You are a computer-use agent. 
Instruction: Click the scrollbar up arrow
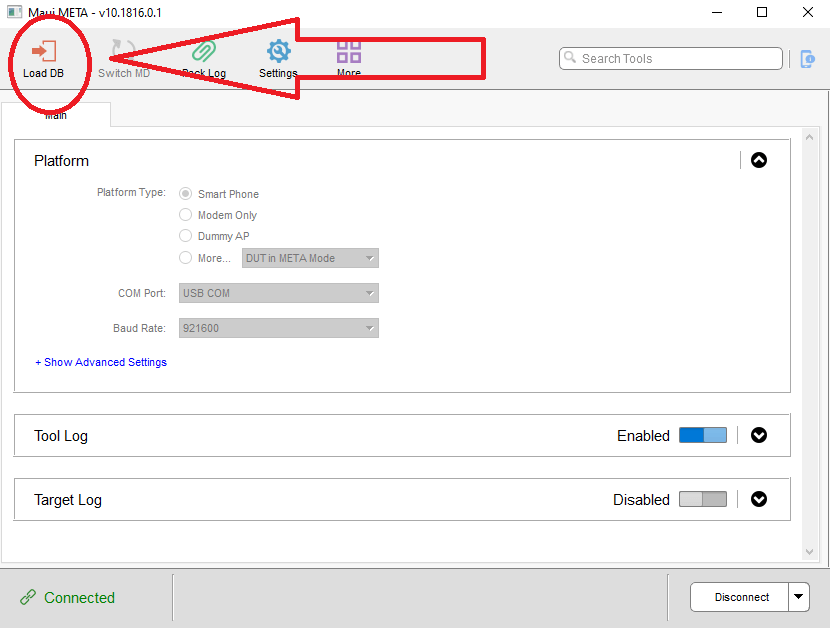coord(809,137)
